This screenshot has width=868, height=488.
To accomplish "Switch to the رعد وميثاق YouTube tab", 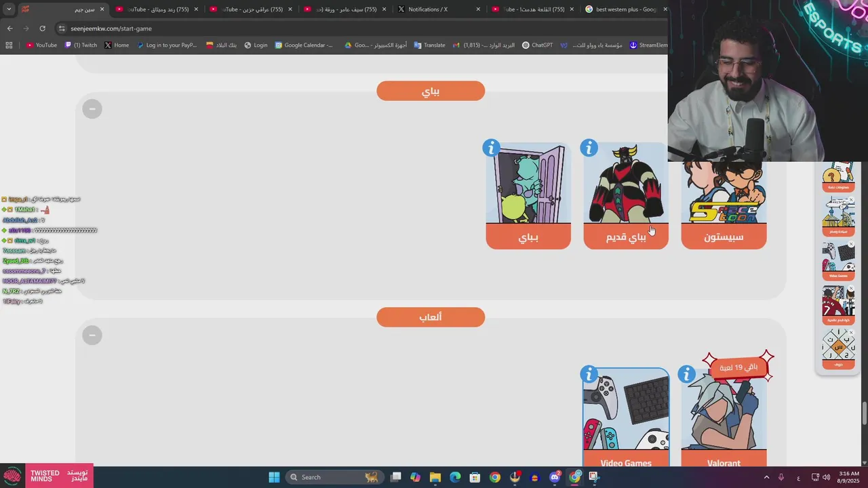I will [157, 9].
